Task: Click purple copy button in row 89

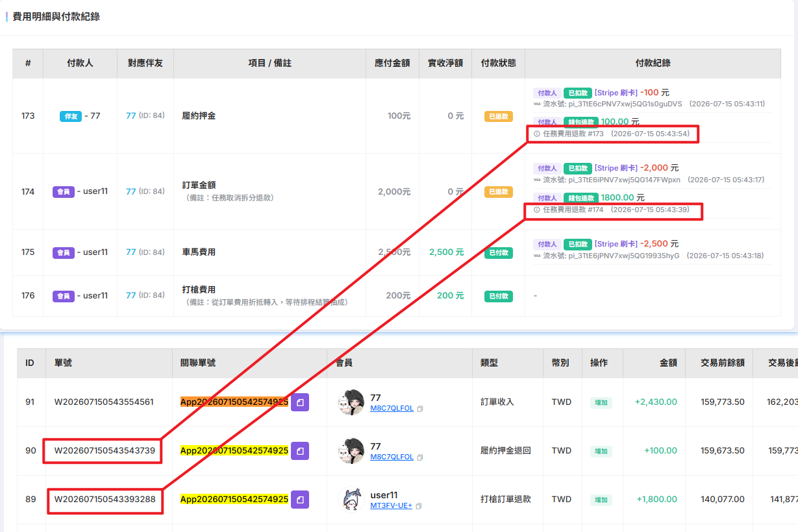Action: [300, 500]
